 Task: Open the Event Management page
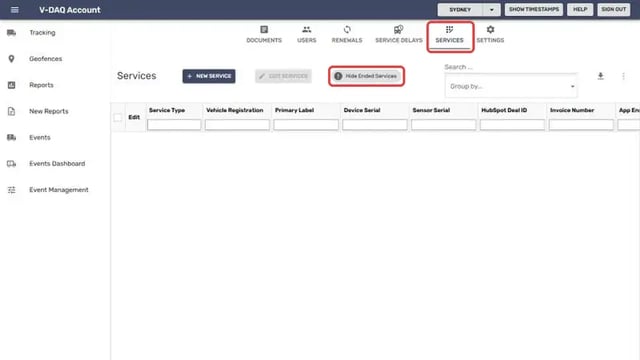tap(59, 190)
